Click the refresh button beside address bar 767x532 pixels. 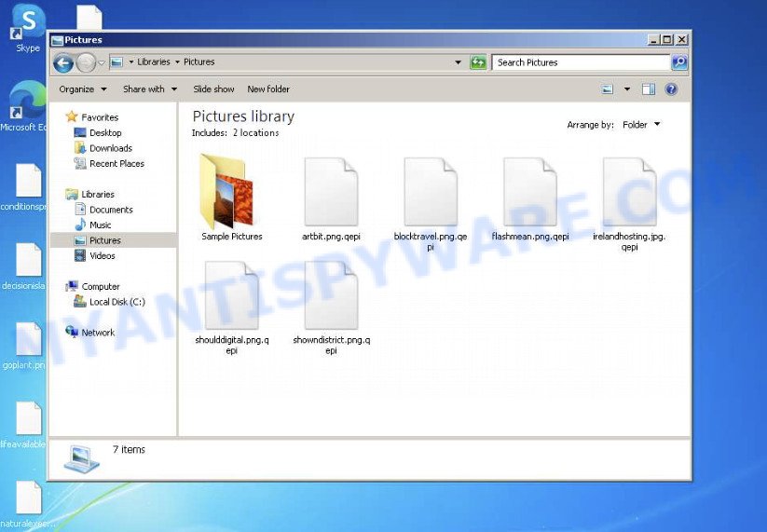coord(478,62)
